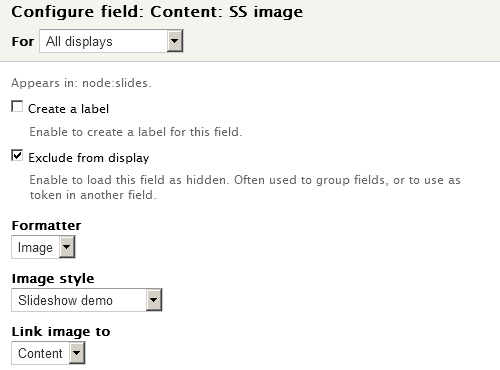Image resolution: width=500 pixels, height=370 pixels.
Task: Click the 'Configure field: Content: SS image' heading
Action: click(157, 12)
